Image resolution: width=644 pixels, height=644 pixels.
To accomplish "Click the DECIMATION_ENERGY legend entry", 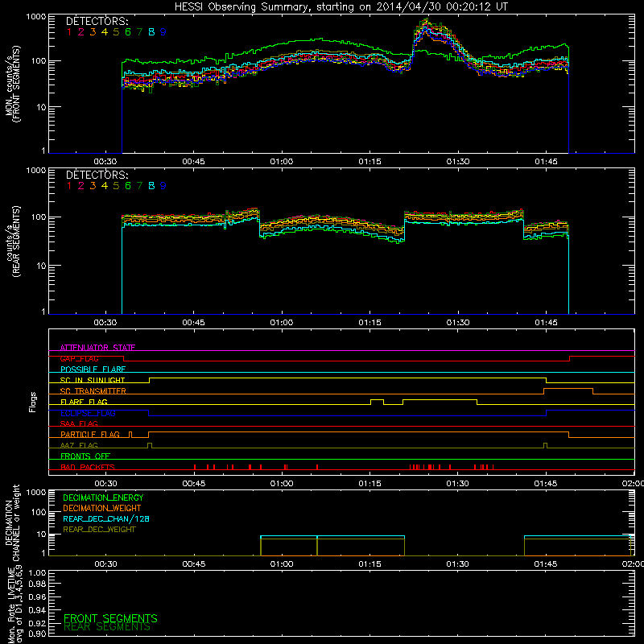I will (x=103, y=497).
